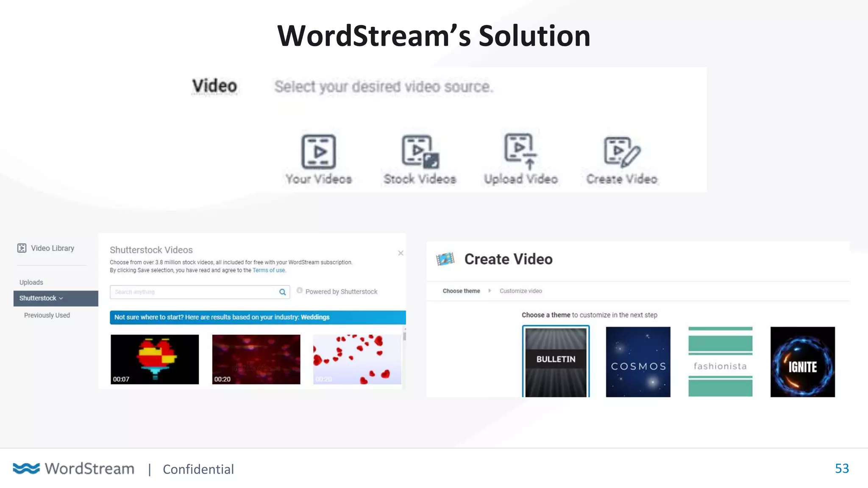Click the WordStream wave logo

coord(26,468)
